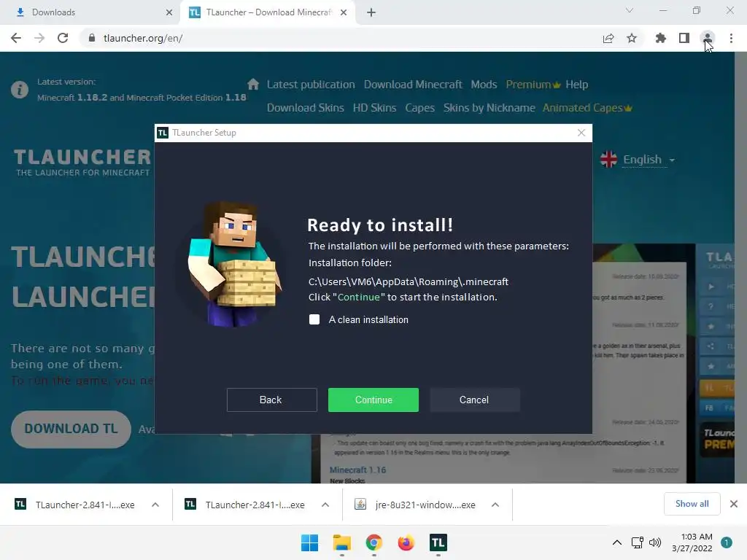Image resolution: width=747 pixels, height=560 pixels.
Task: Dismiss the downloads bar
Action: (x=734, y=504)
